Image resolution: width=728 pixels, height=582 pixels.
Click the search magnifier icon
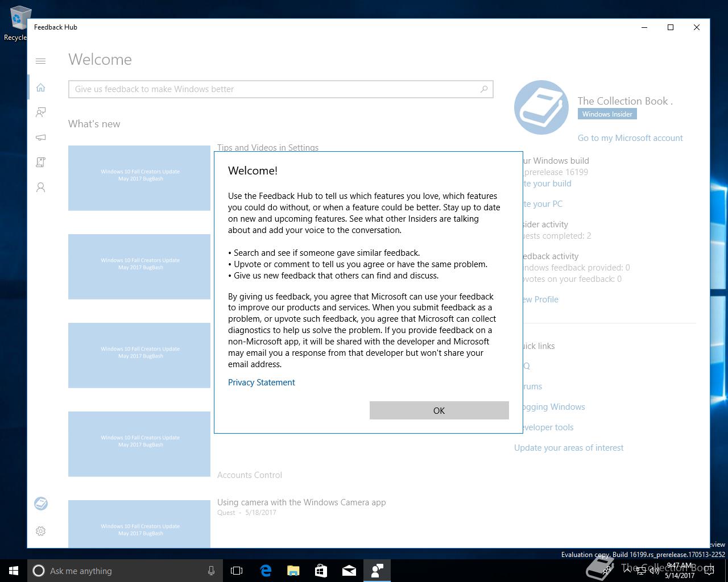pos(484,89)
